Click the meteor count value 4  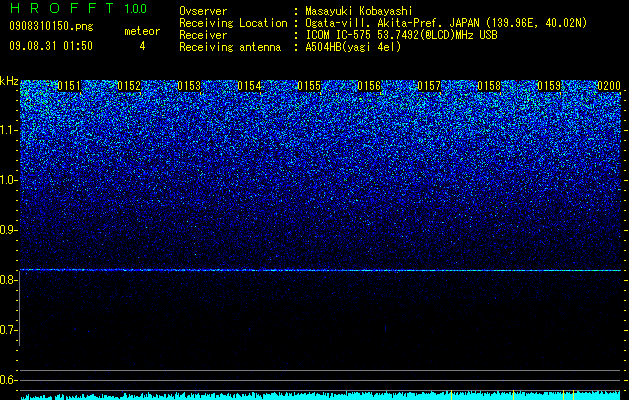pos(142,46)
